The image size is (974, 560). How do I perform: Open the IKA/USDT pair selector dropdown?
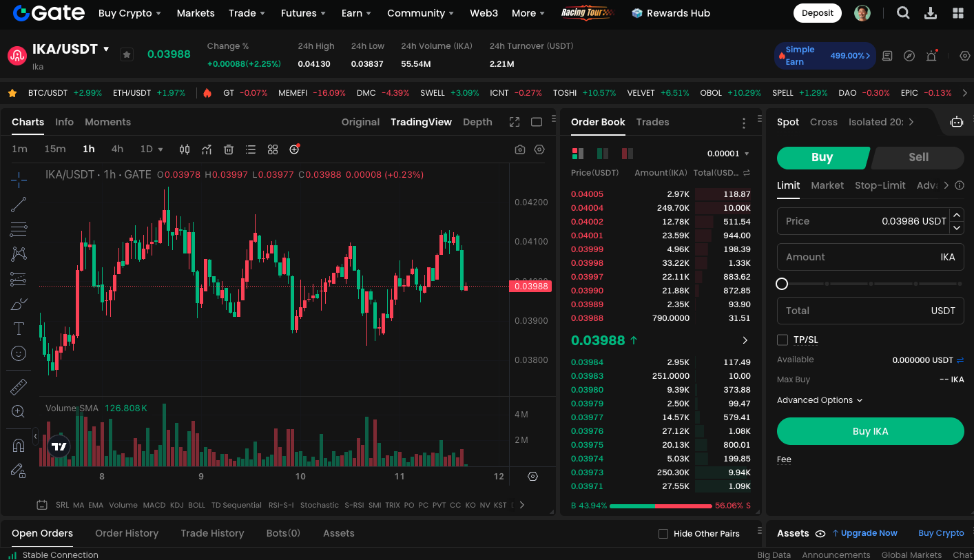point(106,50)
